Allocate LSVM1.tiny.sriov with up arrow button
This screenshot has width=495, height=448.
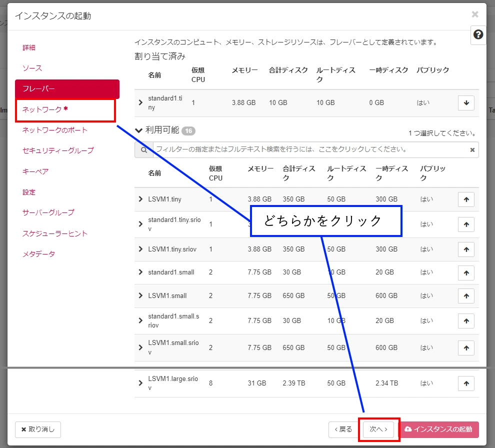466,249
